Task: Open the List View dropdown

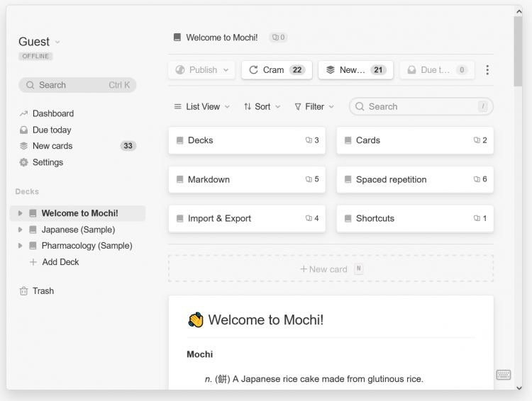Action: point(202,107)
